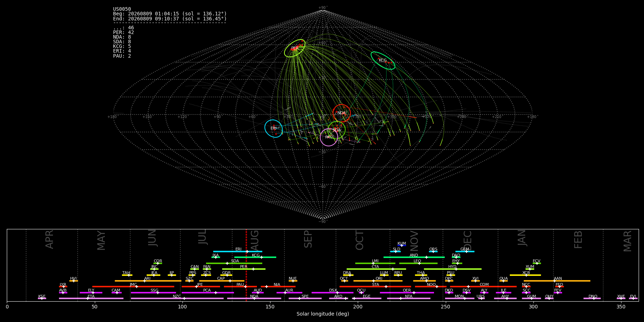Viewport: 644px width, 322px height.
Task: Select the red NDA radiant circle
Action: click(342, 113)
